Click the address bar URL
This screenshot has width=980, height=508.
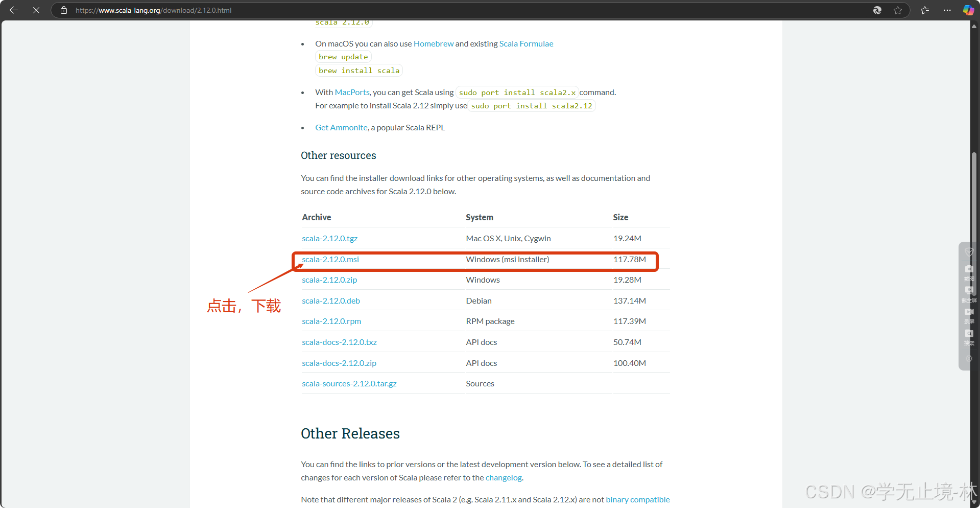153,10
